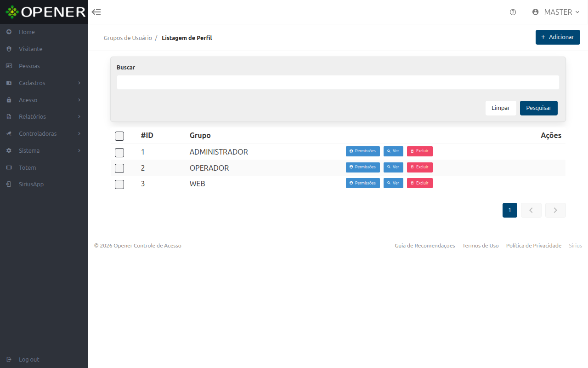This screenshot has width=588, height=368.
Task: Expand the Relatórios submenu arrow
Action: coord(79,117)
